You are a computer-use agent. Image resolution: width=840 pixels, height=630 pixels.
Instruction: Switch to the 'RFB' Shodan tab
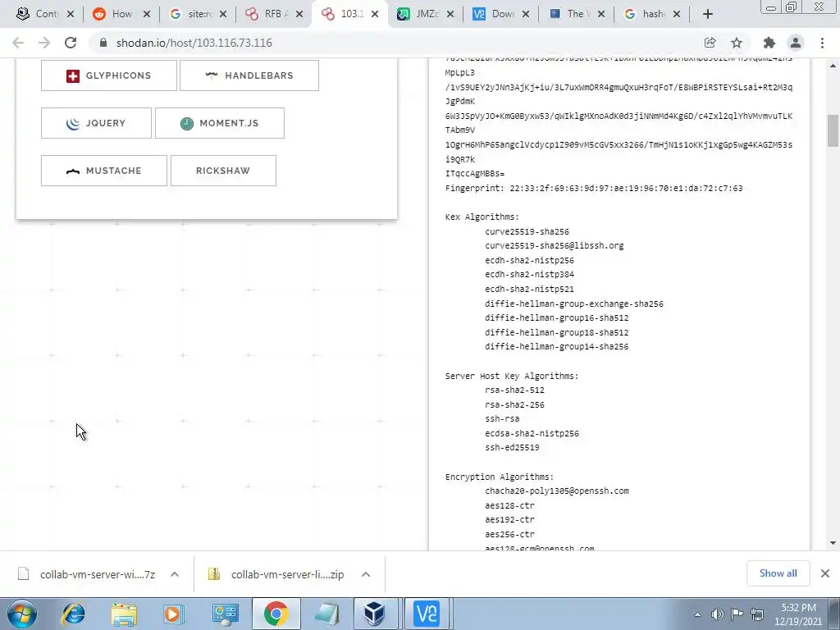coord(276,14)
